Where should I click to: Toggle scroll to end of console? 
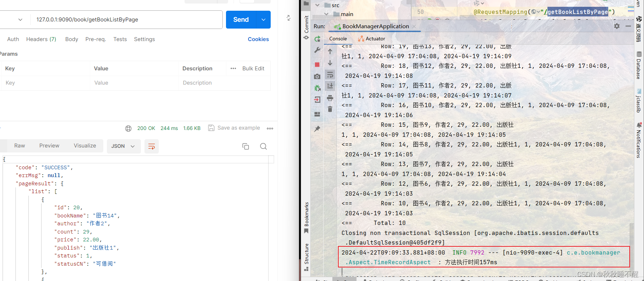click(330, 86)
